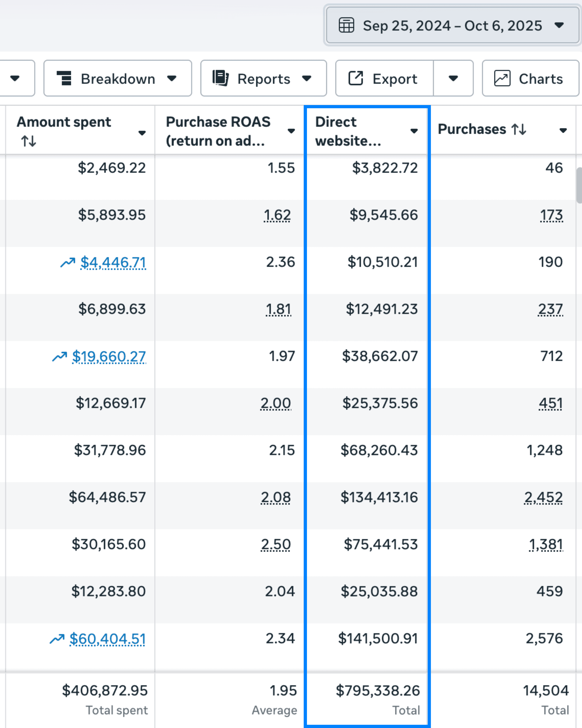The width and height of the screenshot is (582, 728).
Task: Click the vertical scrollbar thumb
Action: coord(579,185)
